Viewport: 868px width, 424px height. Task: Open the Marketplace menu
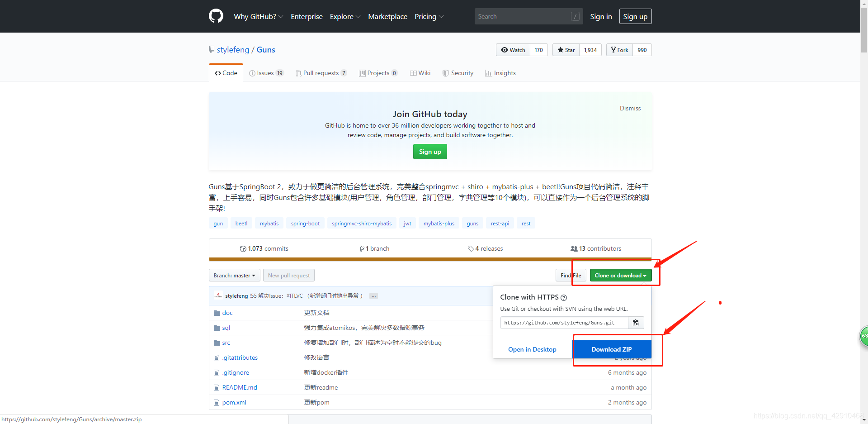387,16
